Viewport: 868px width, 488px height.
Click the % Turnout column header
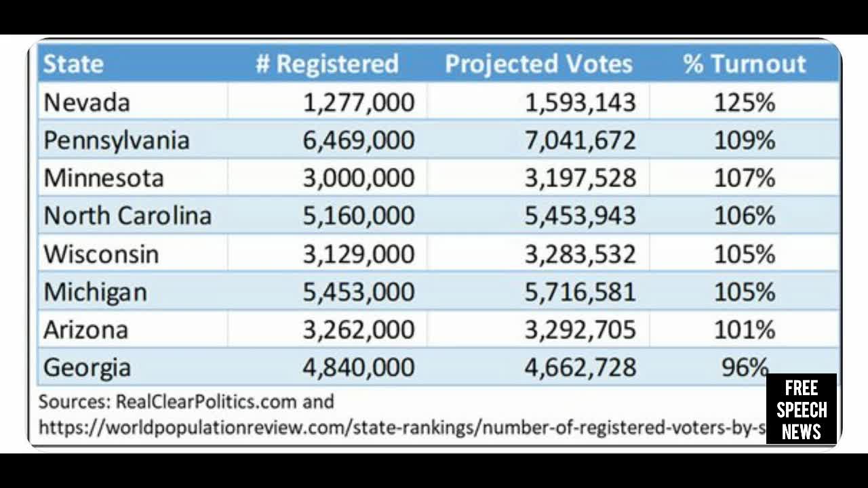tap(745, 64)
